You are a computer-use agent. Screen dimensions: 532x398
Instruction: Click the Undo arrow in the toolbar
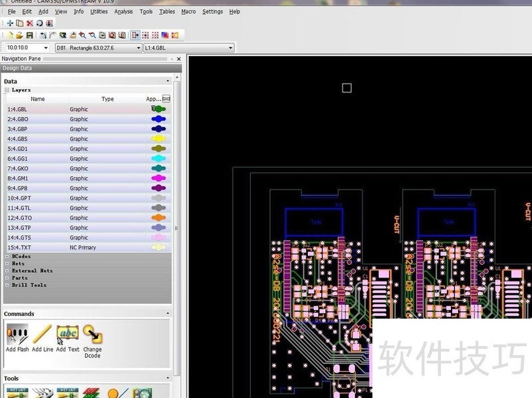click(43, 35)
